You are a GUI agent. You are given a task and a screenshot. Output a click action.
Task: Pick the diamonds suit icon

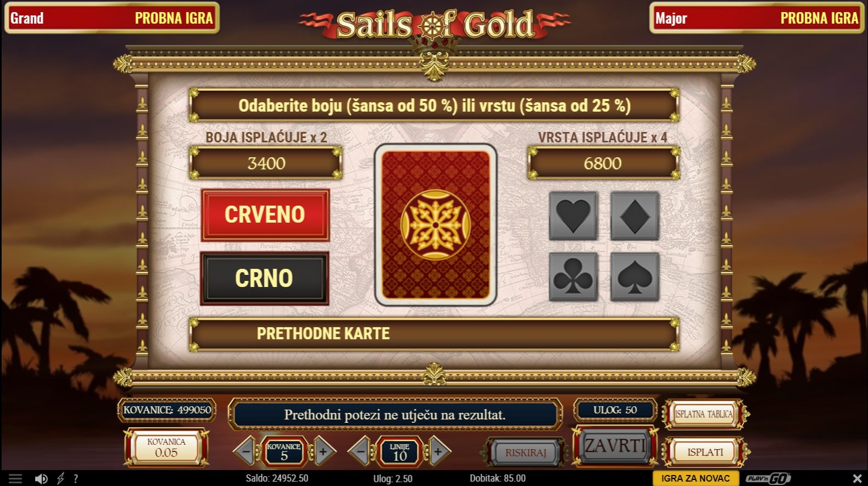[635, 216]
